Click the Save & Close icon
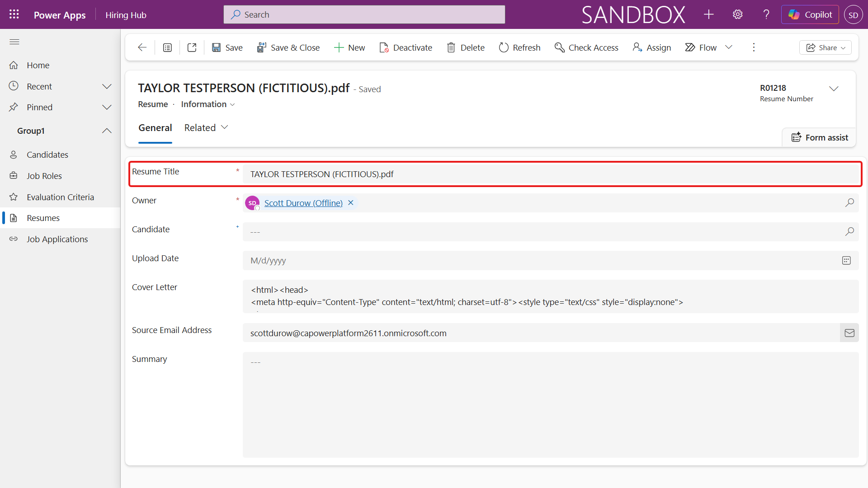This screenshot has height=488, width=868. (261, 47)
